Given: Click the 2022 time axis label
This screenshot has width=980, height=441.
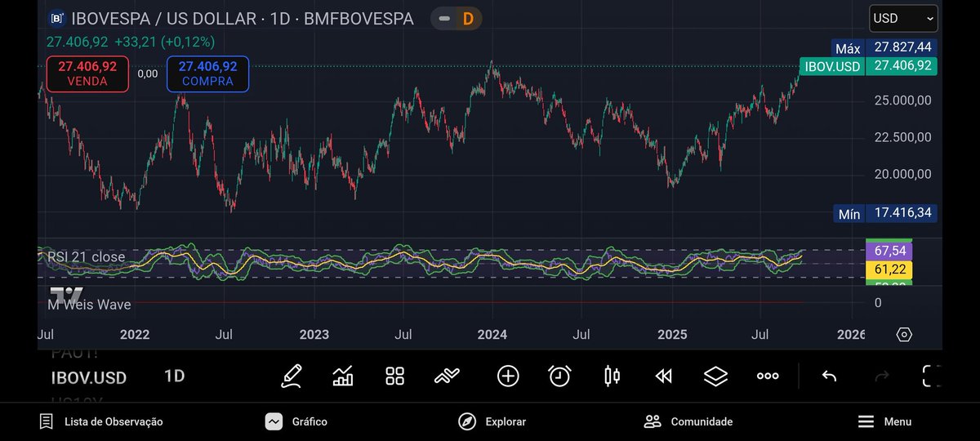Looking at the screenshot, I should pyautogui.click(x=135, y=335).
